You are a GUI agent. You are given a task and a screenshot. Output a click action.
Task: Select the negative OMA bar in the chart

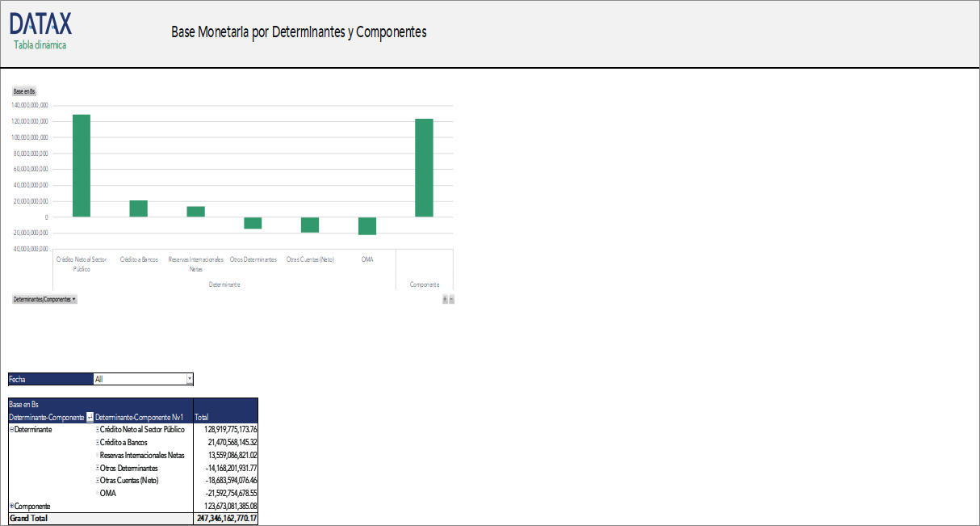coord(366,226)
